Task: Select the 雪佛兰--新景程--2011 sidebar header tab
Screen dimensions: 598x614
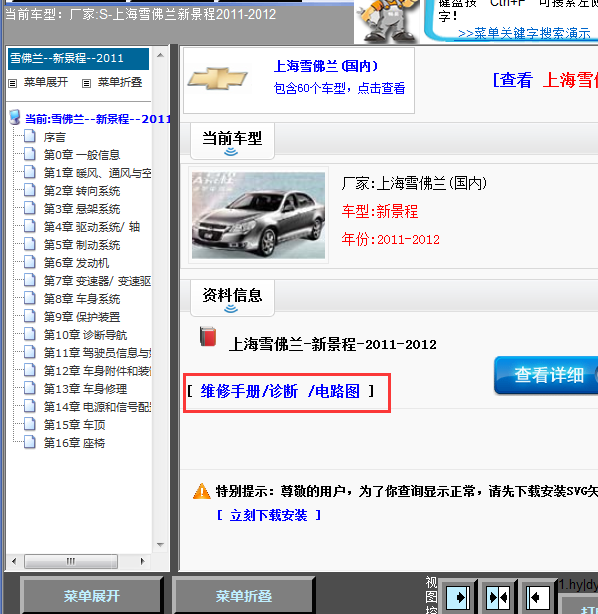Action: tap(78, 59)
